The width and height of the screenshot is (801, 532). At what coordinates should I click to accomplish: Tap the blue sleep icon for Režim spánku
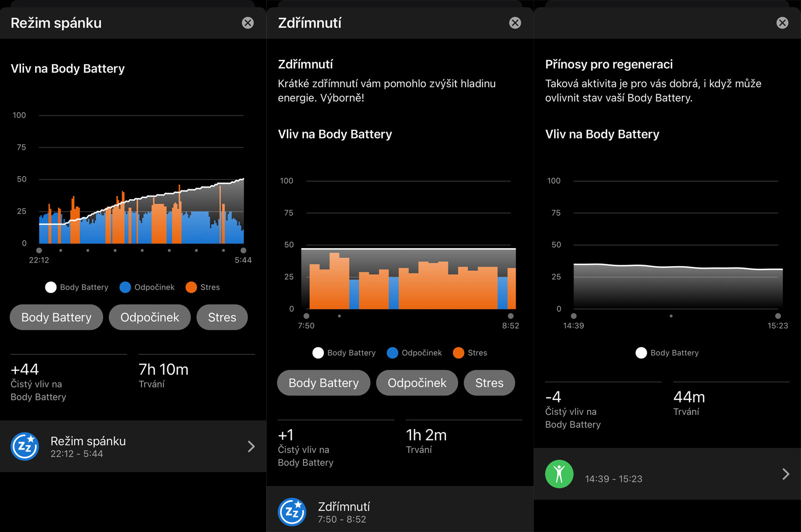click(x=25, y=446)
